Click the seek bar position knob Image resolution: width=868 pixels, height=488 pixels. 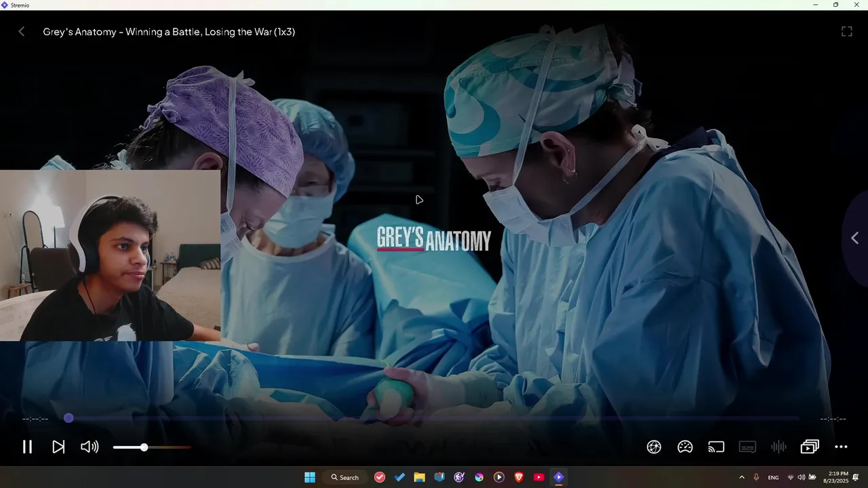(68, 418)
